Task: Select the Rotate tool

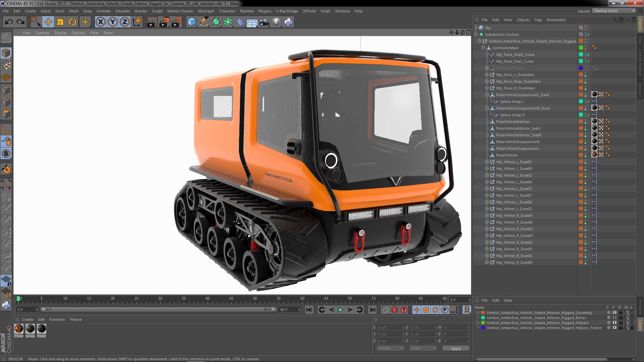Action: click(x=72, y=22)
